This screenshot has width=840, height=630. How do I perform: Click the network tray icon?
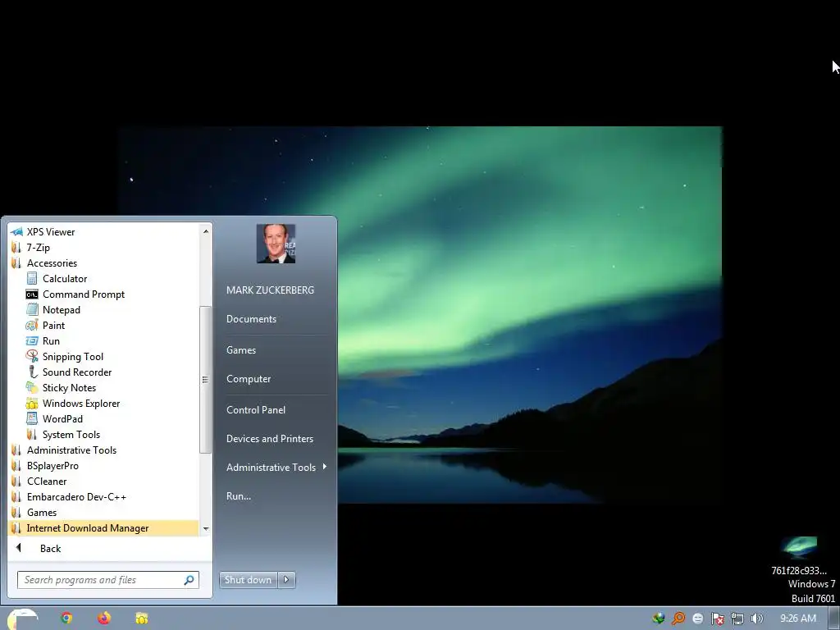pos(737,619)
